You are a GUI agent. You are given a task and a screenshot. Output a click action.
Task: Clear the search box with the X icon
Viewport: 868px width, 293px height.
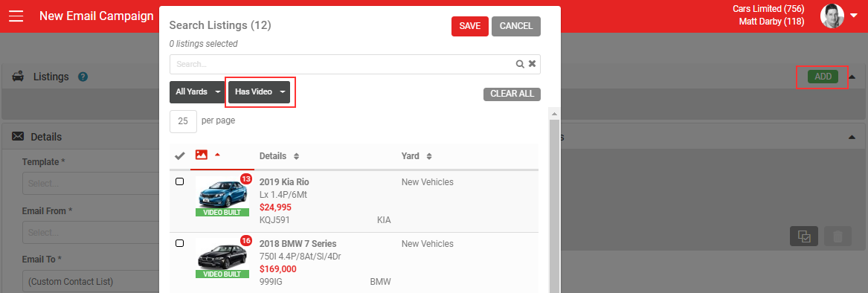coord(532,64)
